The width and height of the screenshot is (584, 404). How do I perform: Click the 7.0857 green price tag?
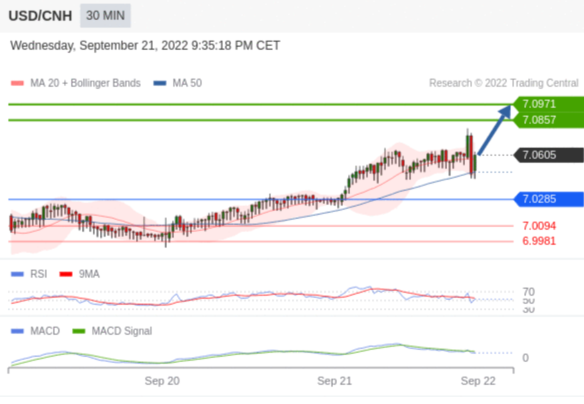(x=548, y=120)
